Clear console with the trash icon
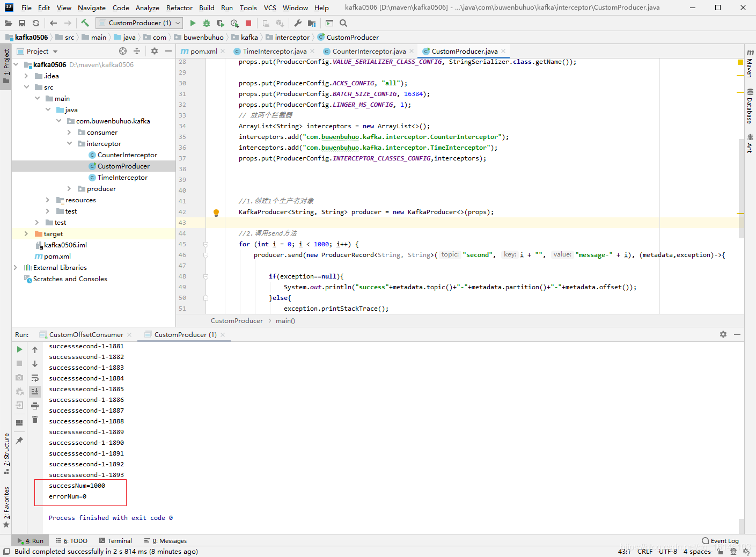 pos(35,420)
